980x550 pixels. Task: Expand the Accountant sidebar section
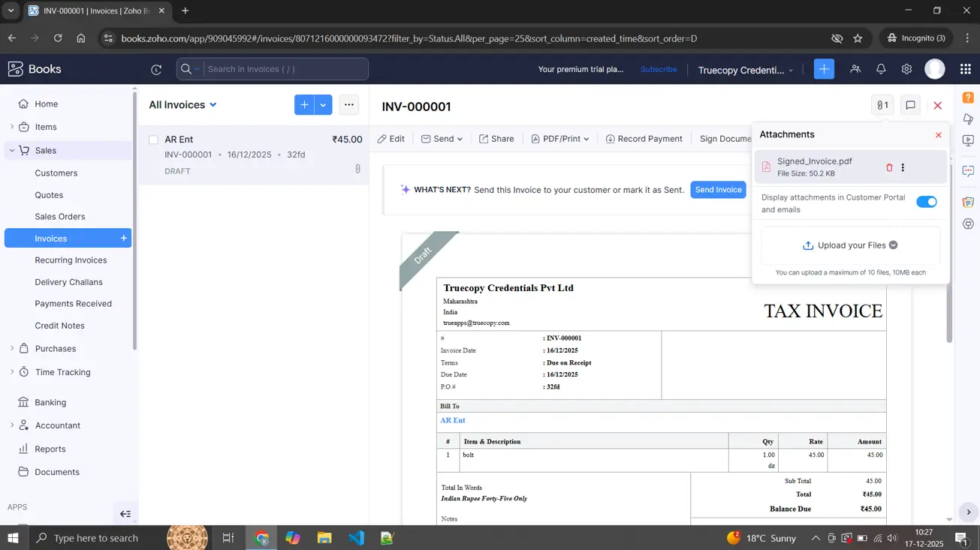point(12,425)
